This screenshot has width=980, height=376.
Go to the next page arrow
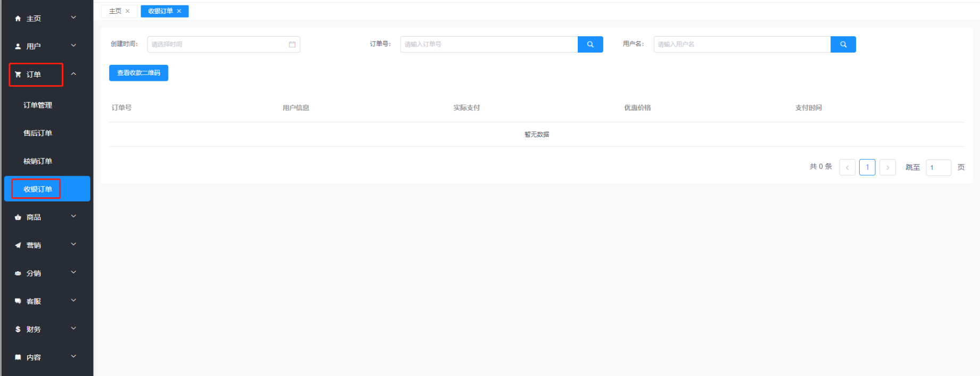tap(887, 168)
